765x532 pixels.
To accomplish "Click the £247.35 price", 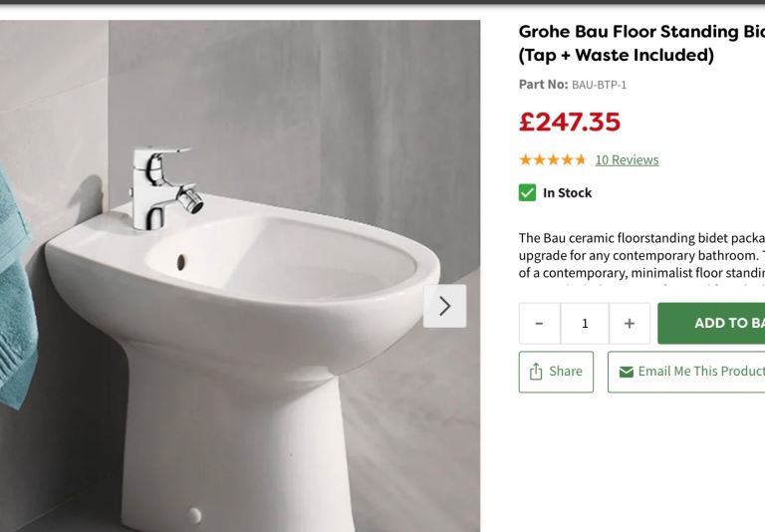I will pos(570,122).
